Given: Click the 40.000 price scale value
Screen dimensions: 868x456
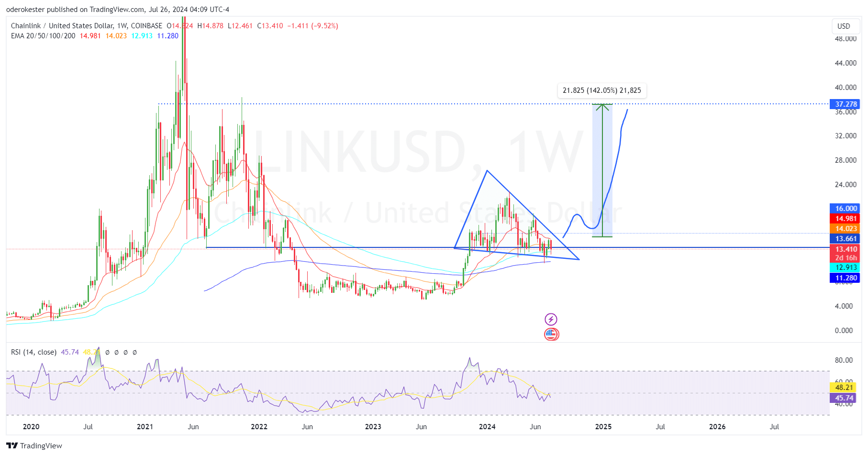Looking at the screenshot, I should 846,88.
